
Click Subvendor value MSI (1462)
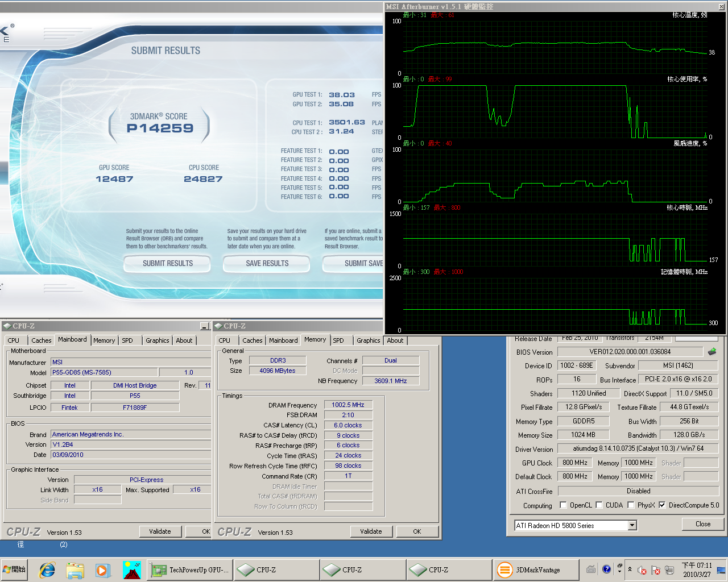point(677,365)
